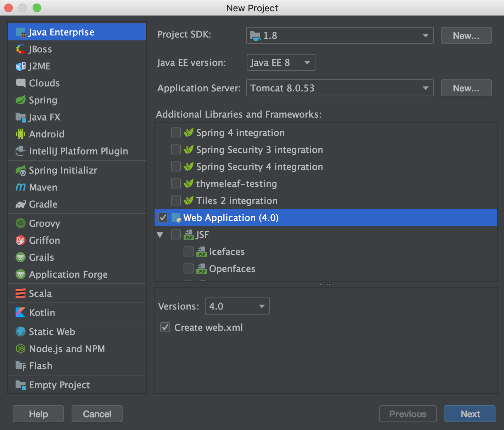Choose the J2ME icon
Screen dimensions: 504x430
click(x=21, y=66)
